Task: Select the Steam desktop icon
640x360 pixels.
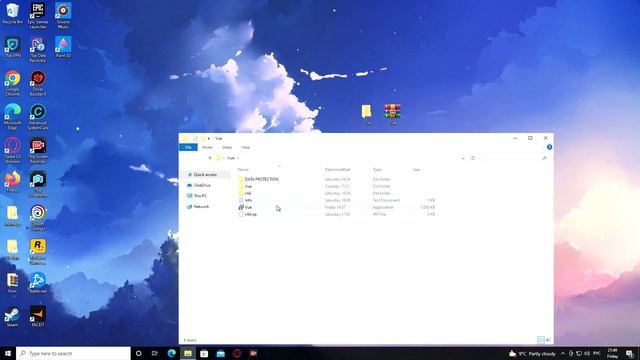Action: [x=12, y=317]
